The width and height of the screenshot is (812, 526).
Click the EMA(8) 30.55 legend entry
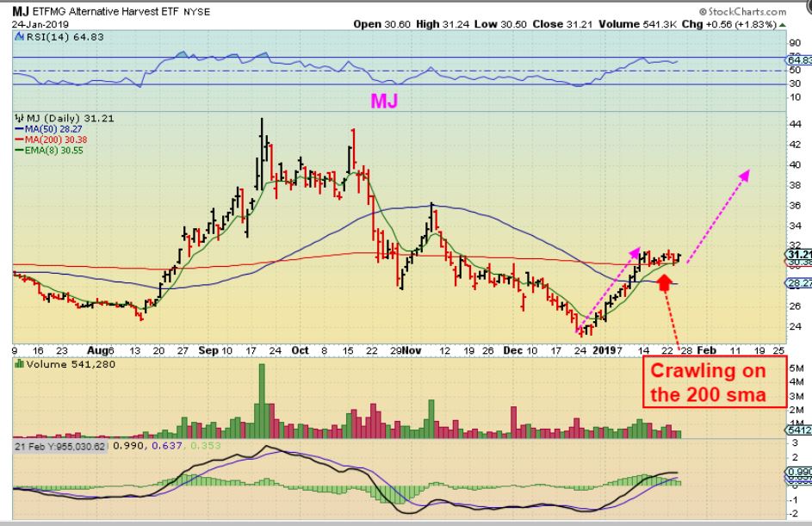pyautogui.click(x=49, y=150)
